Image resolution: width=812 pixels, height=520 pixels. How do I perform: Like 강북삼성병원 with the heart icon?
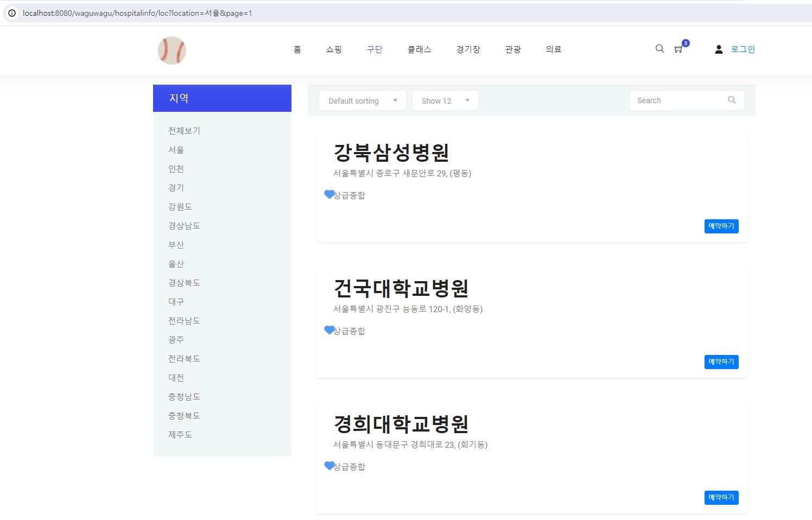(x=329, y=194)
